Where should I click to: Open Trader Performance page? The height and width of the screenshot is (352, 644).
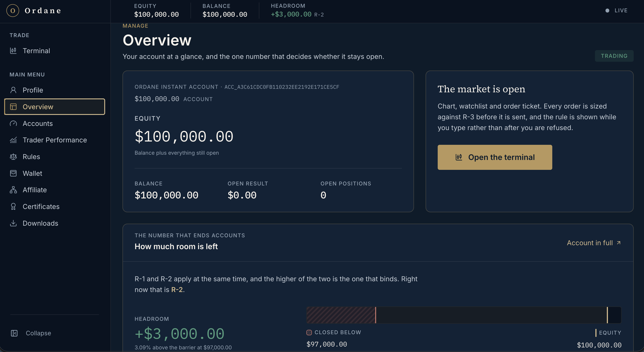click(x=55, y=140)
